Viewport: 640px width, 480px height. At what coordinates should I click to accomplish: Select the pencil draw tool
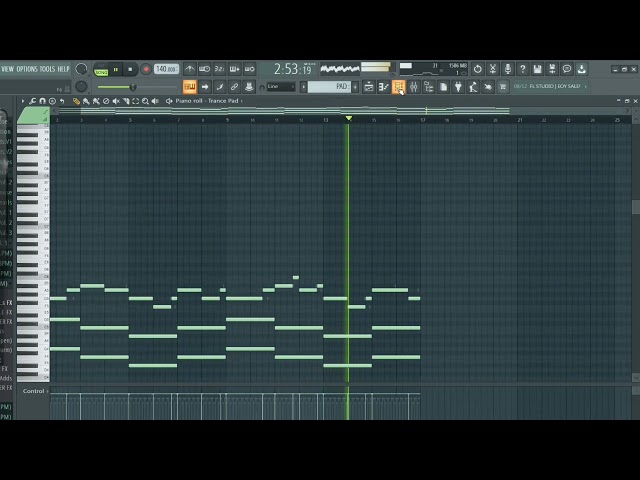(76, 101)
